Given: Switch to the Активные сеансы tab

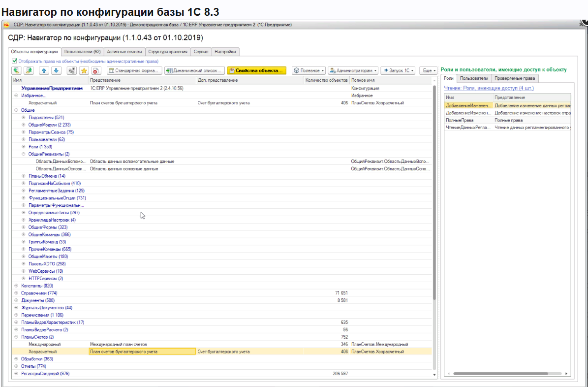Looking at the screenshot, I should 124,52.
